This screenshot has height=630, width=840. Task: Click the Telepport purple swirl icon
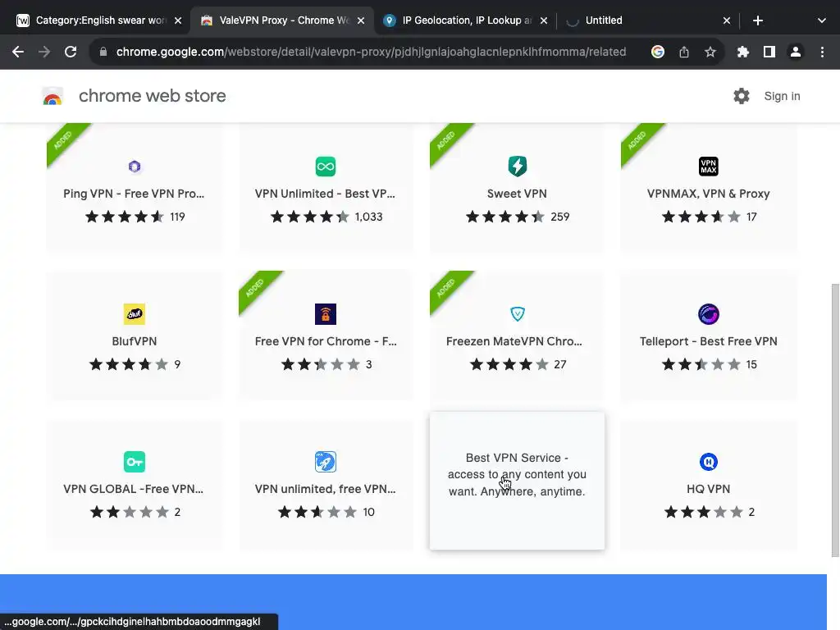click(x=708, y=314)
